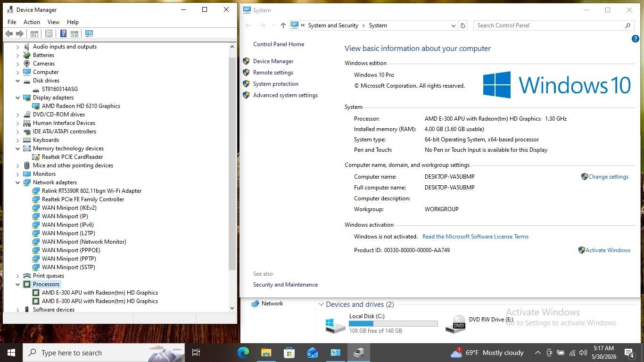Collapse the Network adapters node
Image resolution: width=644 pixels, height=362 pixels.
coord(18,182)
